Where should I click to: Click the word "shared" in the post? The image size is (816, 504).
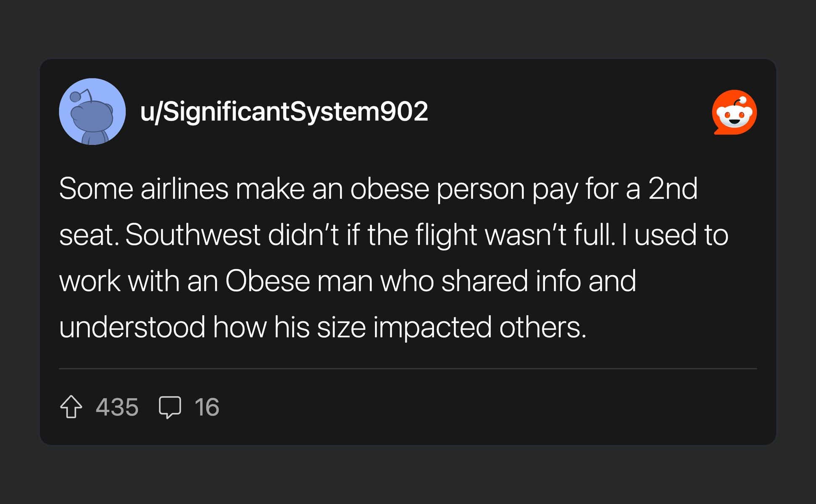484,281
